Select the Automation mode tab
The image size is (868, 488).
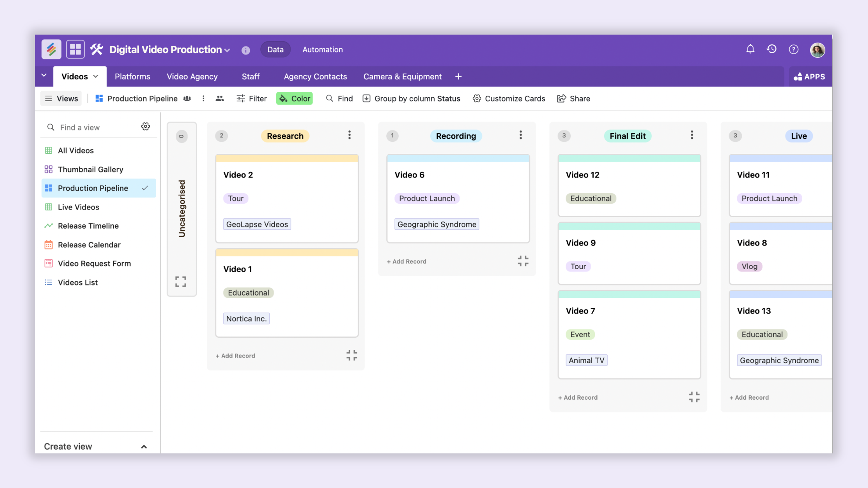323,50
